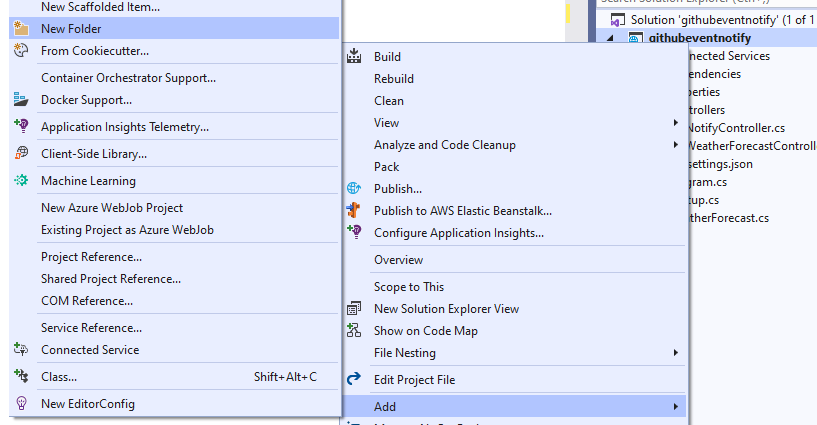Select Application Insights Telemetry entry
Image resolution: width=817 pixels, height=425 pixels.
(174, 127)
